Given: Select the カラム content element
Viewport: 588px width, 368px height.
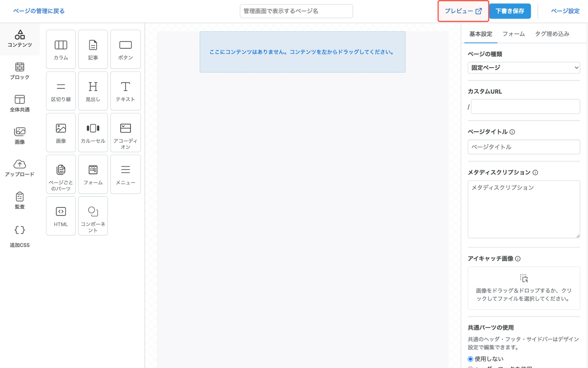Looking at the screenshot, I should pyautogui.click(x=61, y=49).
